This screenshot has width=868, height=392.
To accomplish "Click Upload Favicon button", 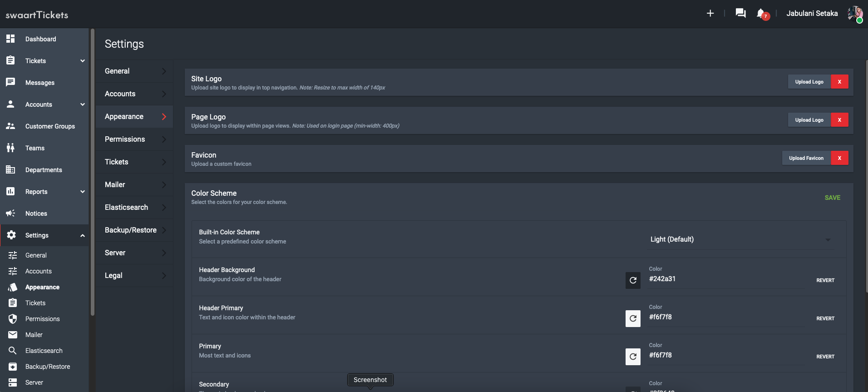I will point(806,158).
